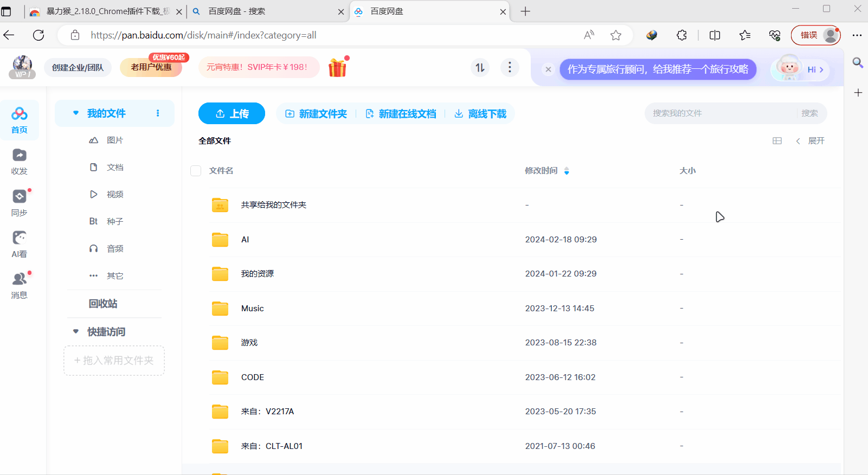Click 离线下载 button
Screen dimensions: 868x475
(480, 114)
